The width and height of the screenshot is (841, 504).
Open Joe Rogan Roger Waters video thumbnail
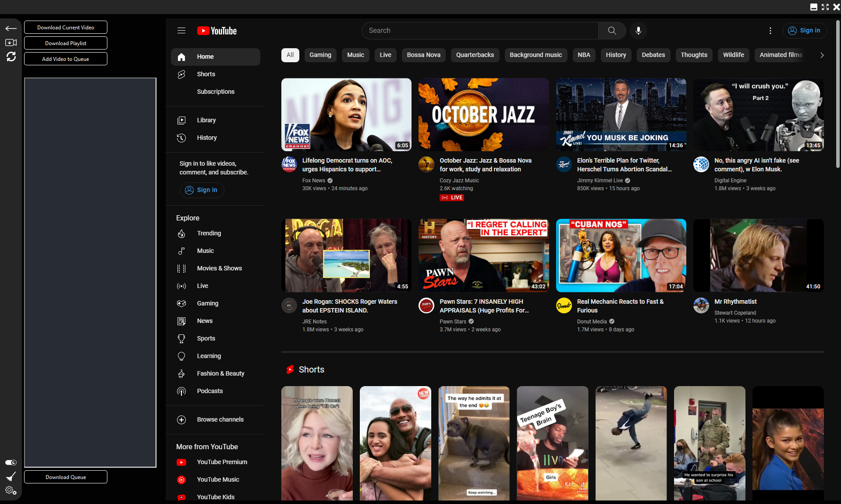pos(346,256)
